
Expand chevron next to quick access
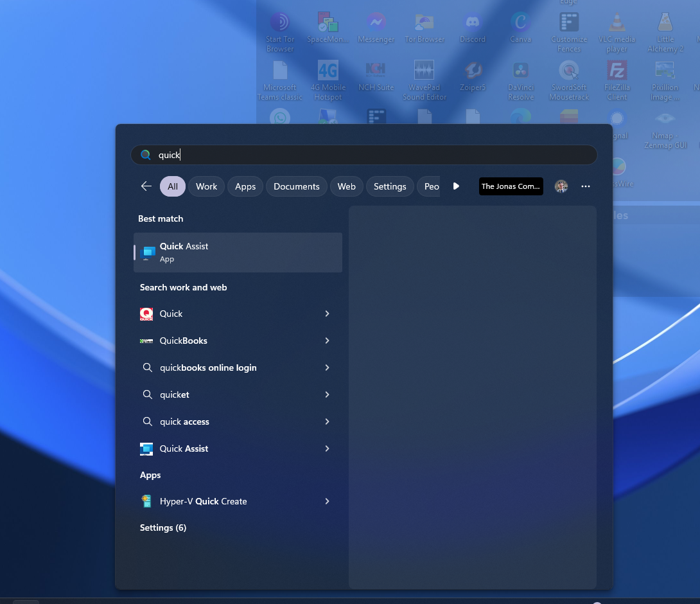[327, 422]
